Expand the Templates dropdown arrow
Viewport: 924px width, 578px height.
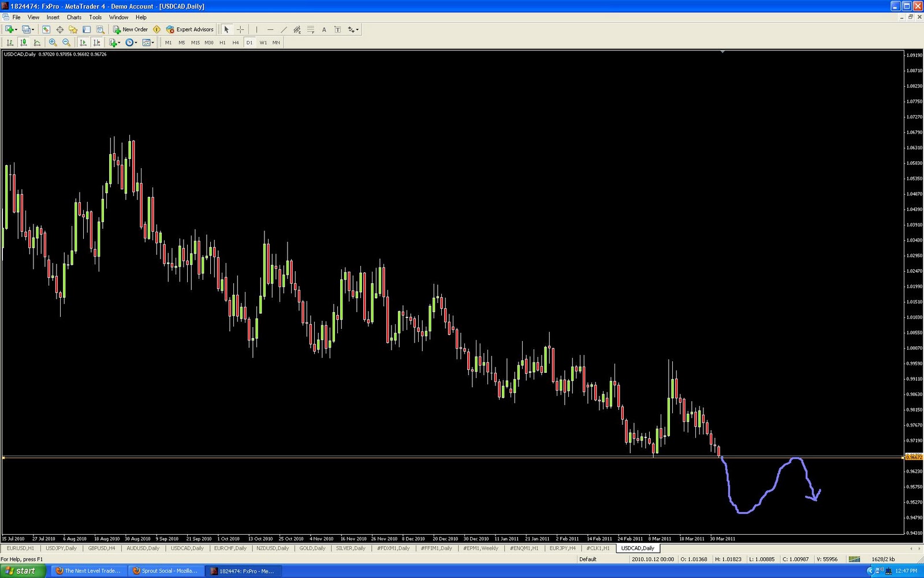[x=152, y=42]
